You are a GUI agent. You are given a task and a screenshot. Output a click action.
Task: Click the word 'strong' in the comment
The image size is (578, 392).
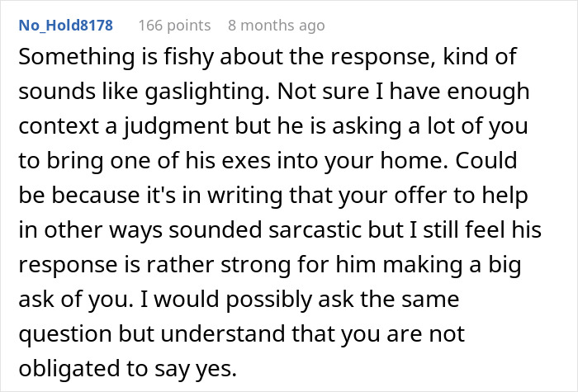[x=255, y=265]
